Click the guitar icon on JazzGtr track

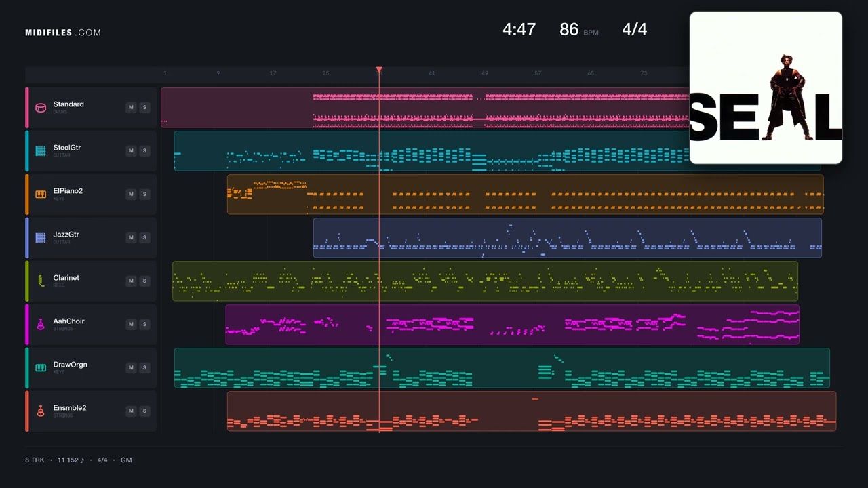(41, 237)
